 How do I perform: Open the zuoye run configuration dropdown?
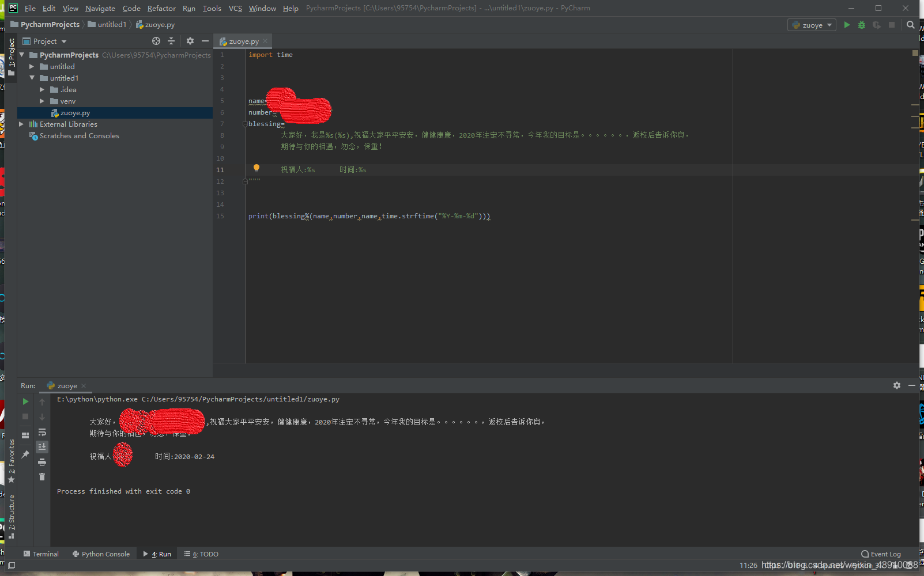click(812, 25)
